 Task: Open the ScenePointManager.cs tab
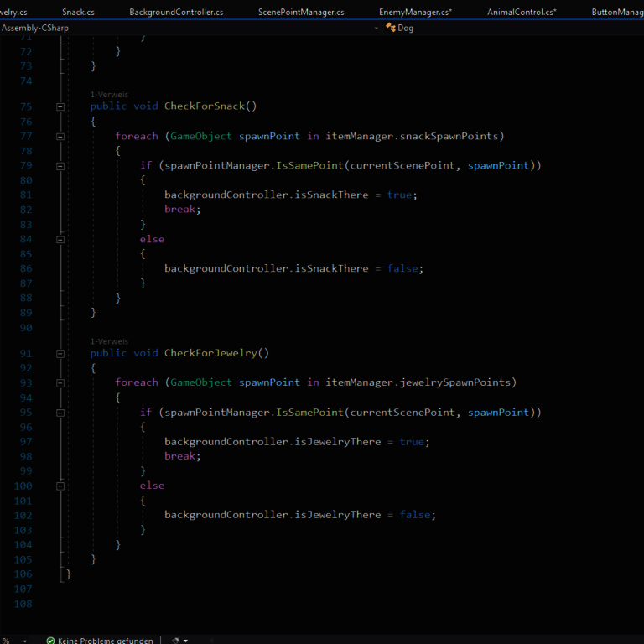301,13
